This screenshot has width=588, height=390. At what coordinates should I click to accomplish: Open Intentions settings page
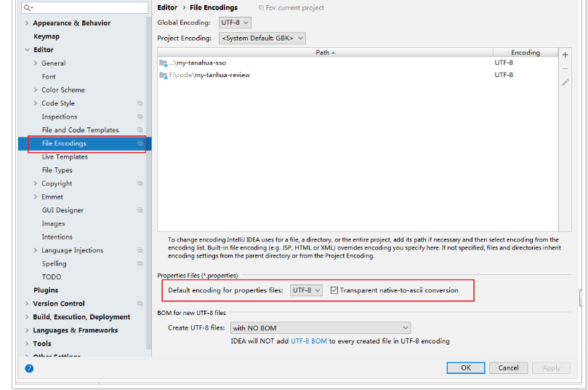pos(57,237)
